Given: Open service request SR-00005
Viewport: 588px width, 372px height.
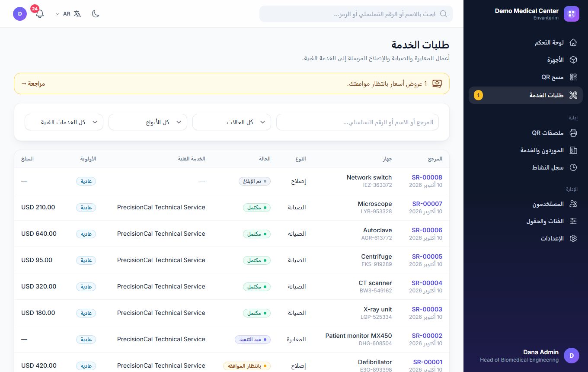Looking at the screenshot, I should click(427, 257).
